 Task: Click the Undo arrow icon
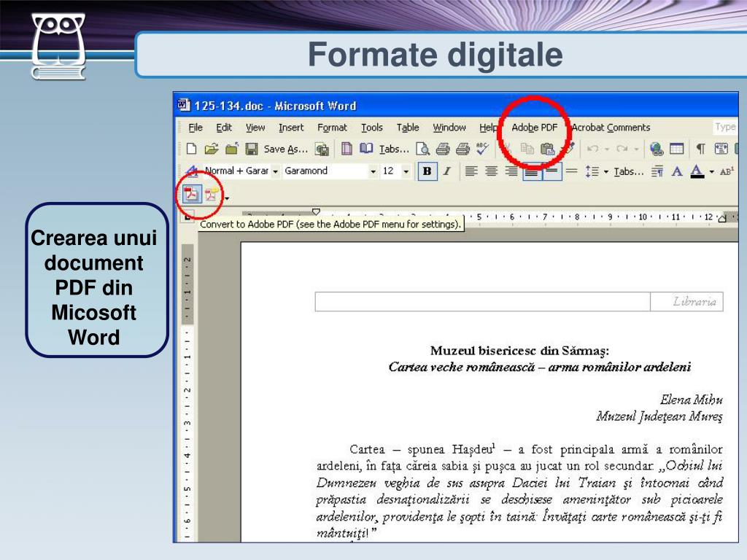pos(592,149)
